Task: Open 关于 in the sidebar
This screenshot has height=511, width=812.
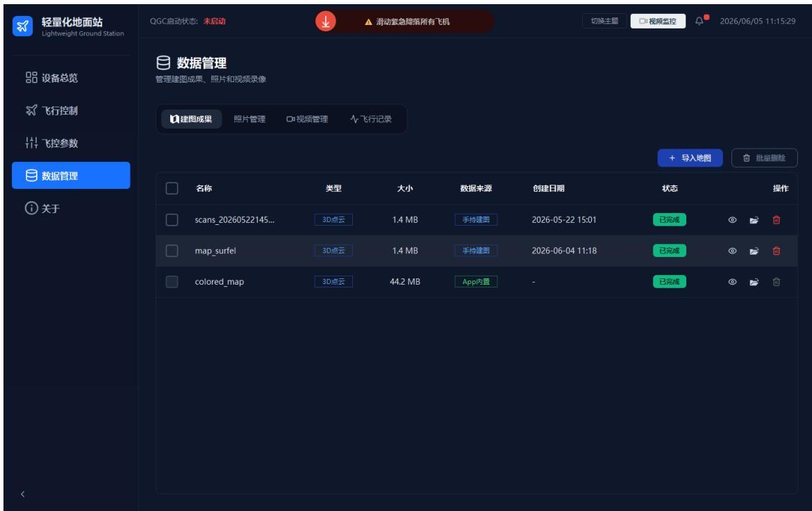Action: pyautogui.click(x=71, y=208)
